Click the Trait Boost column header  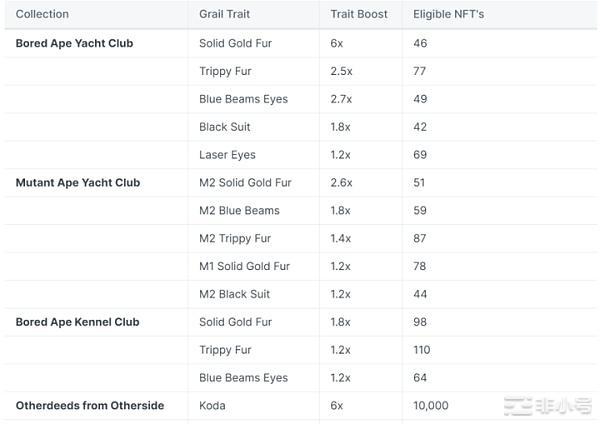[x=360, y=14]
